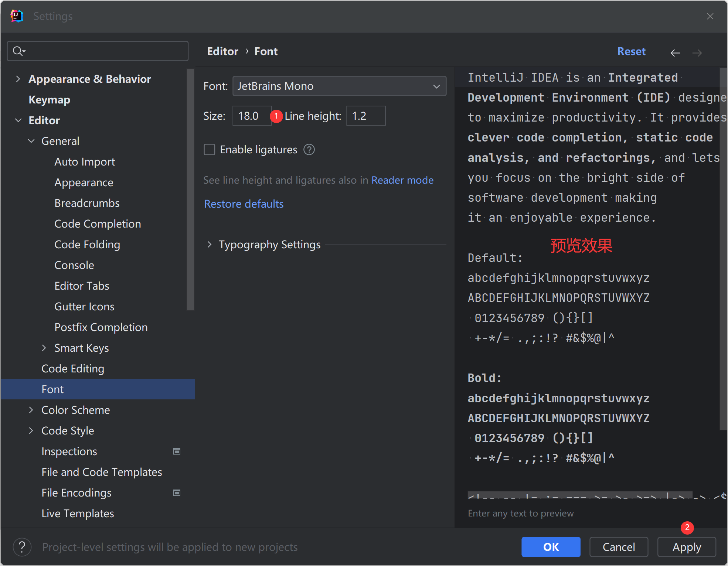This screenshot has height=566, width=728.
Task: Open Editor Tabs settings
Action: [x=82, y=286]
